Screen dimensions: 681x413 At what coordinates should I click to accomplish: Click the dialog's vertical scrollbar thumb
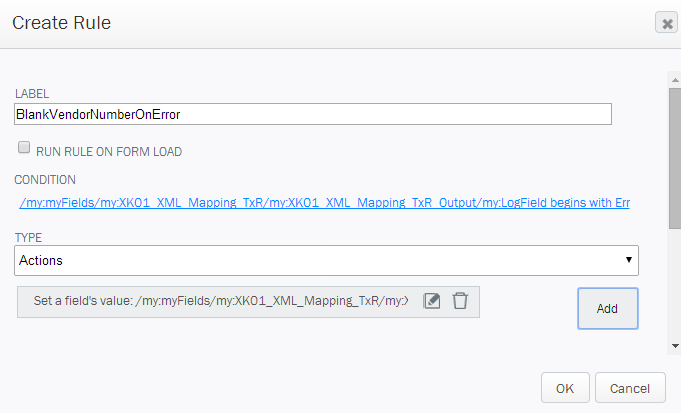(675, 159)
